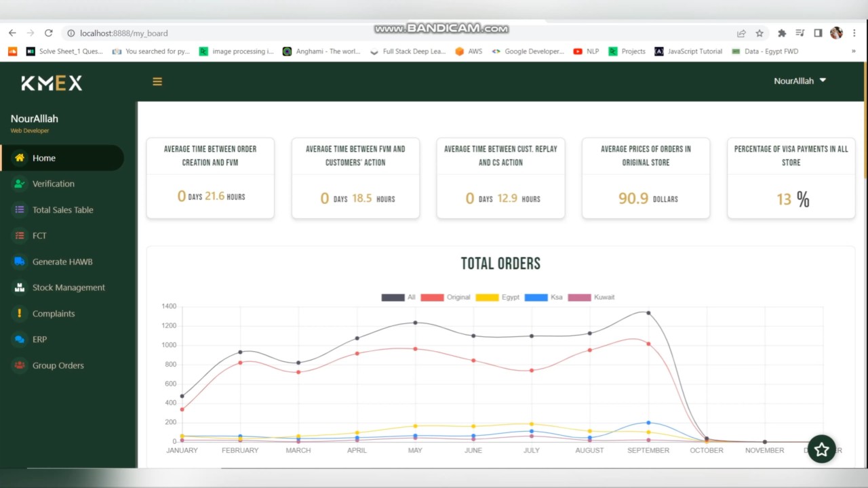Open the ERP sidebar item
This screenshot has width=868, height=488.
click(39, 340)
